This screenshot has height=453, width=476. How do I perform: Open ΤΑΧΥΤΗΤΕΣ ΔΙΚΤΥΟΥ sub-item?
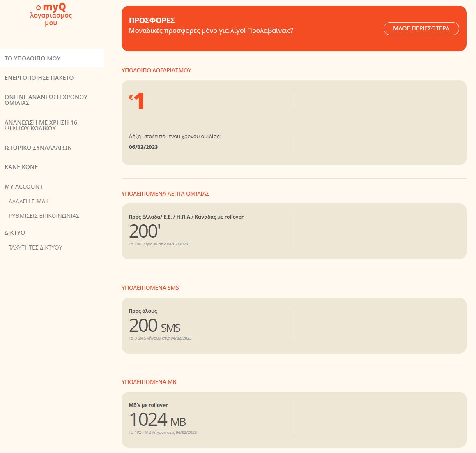pos(35,247)
